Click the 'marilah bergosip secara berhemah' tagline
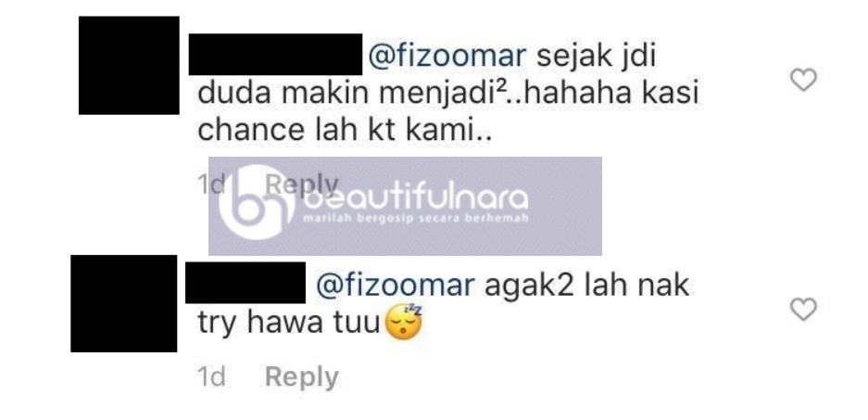868x420 pixels. [x=415, y=218]
